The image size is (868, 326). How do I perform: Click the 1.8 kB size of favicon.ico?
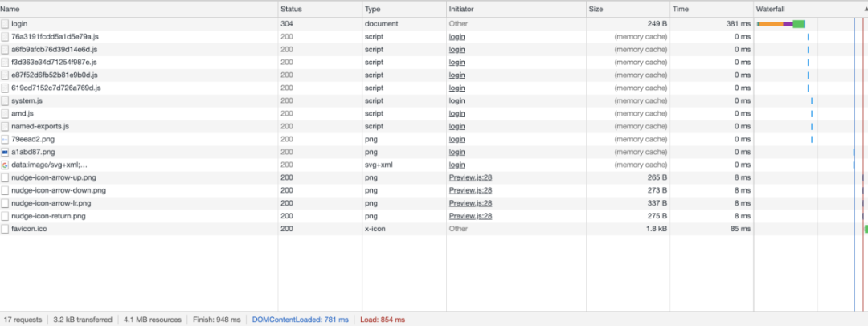[656, 229]
